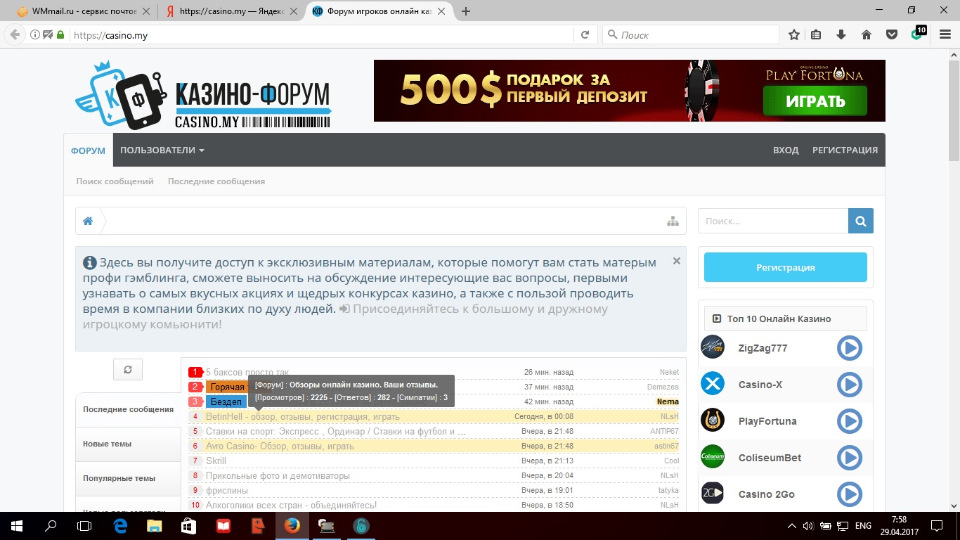Click the extension icon with badge 10
Viewport: 960px width, 540px height.
pyautogui.click(x=918, y=33)
